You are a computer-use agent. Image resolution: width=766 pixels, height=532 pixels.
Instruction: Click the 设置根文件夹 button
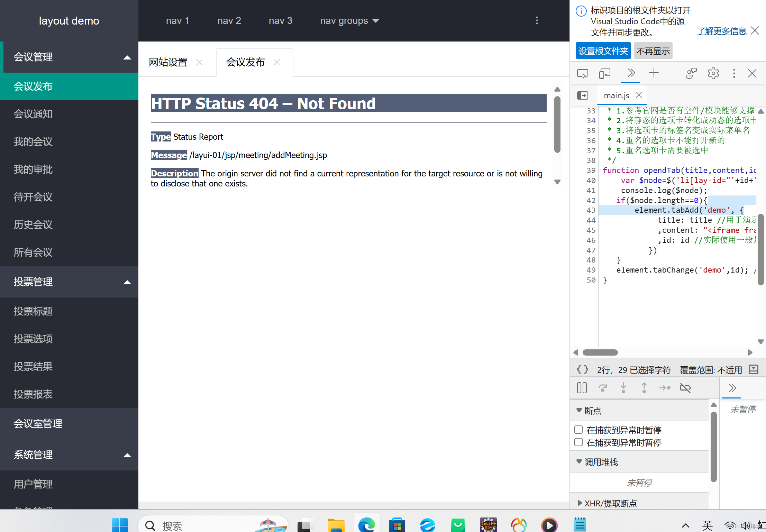[x=603, y=51]
